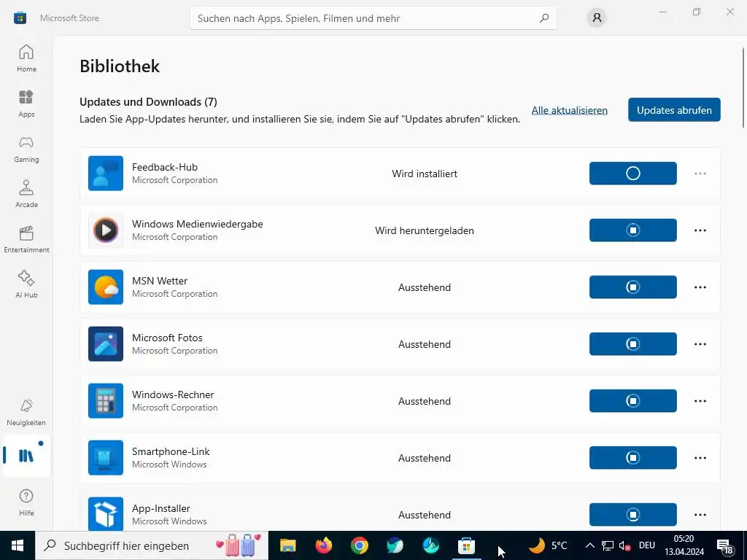This screenshot has height=560, width=747.
Task: Open more options for MSN Wetter
Action: [x=700, y=287]
